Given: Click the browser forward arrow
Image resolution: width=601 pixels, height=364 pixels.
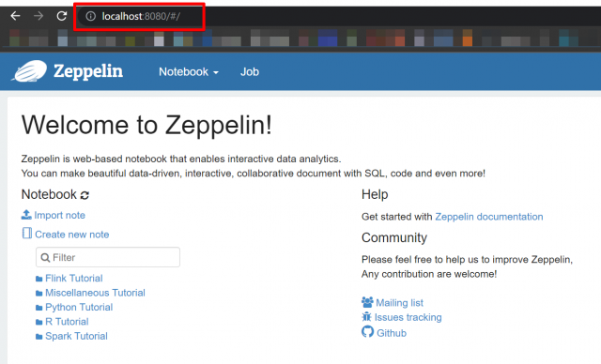Looking at the screenshot, I should [39, 16].
